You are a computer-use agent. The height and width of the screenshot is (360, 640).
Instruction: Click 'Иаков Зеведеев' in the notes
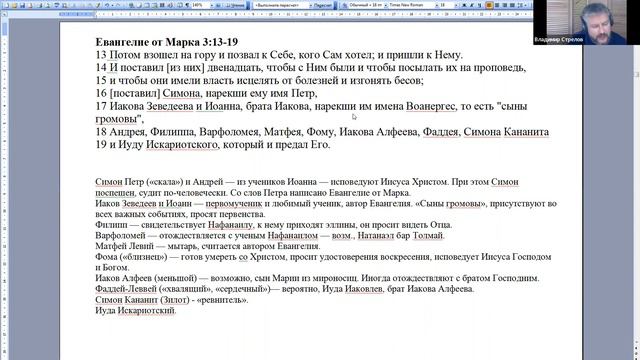point(126,203)
